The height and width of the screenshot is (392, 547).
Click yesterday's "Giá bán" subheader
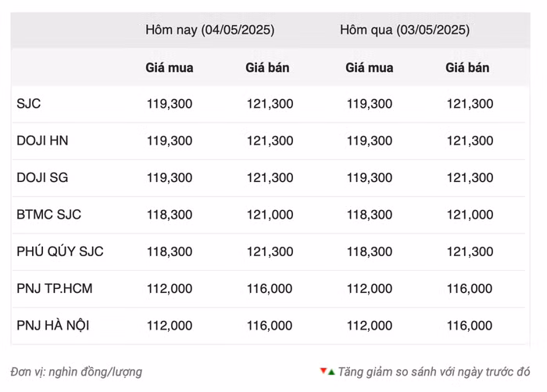coord(467,68)
